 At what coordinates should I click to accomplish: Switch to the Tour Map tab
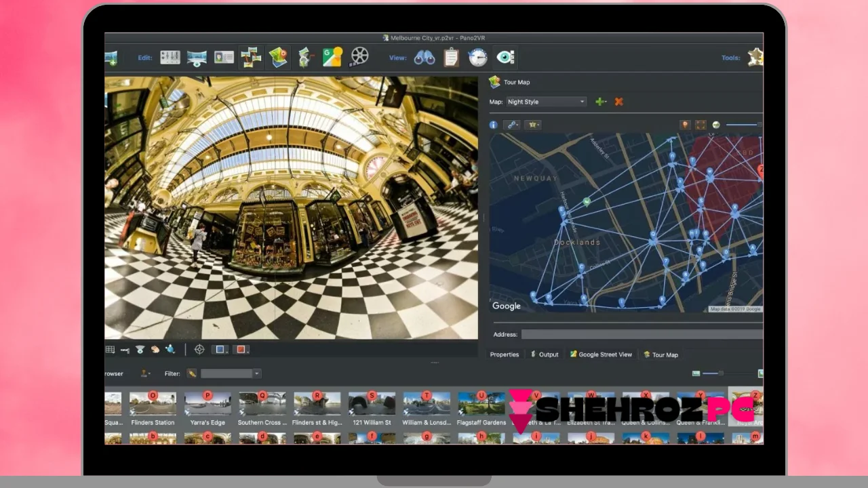point(660,354)
